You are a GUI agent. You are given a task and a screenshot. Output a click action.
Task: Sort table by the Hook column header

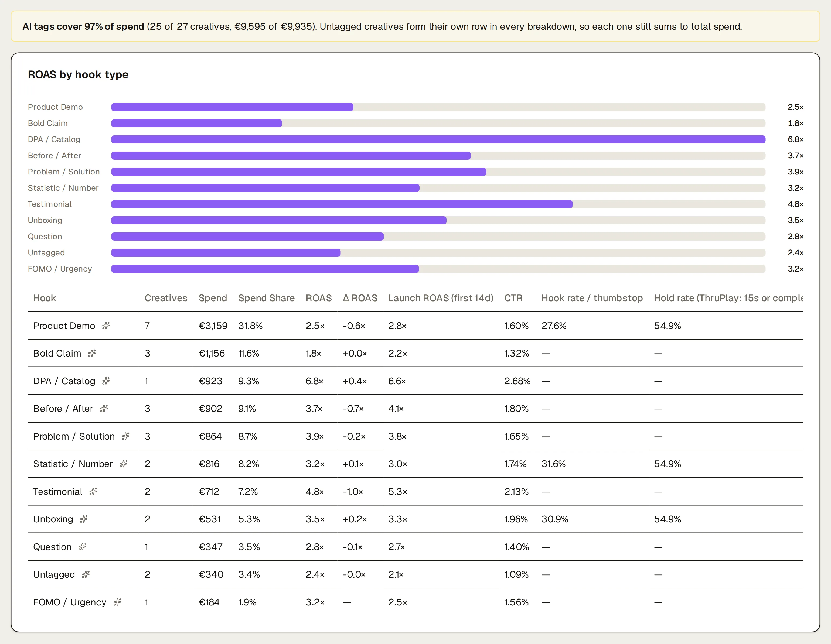(45, 298)
